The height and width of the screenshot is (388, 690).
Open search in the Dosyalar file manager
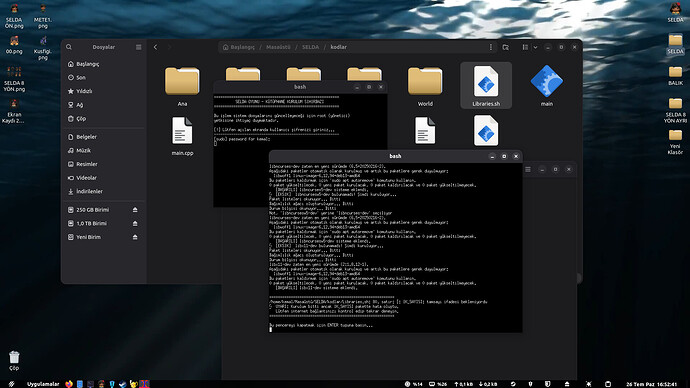[69, 47]
